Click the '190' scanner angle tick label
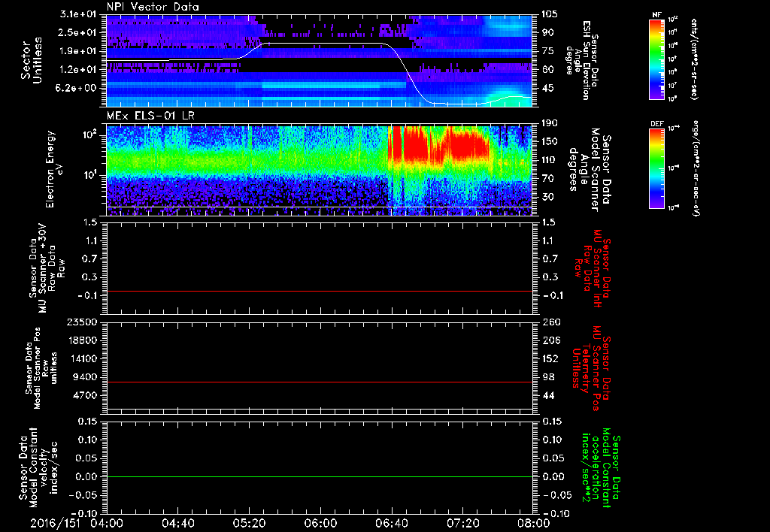This screenshot has width=770, height=532. 550,123
